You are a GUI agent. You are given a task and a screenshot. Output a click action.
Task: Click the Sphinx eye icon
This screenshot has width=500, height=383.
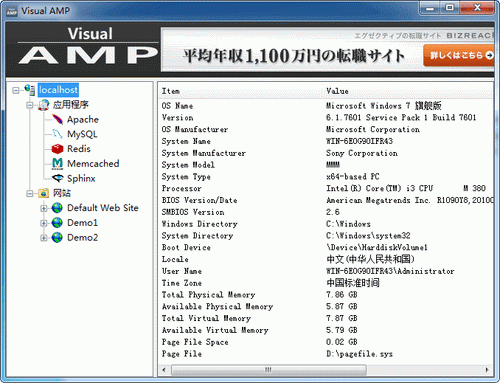point(57,179)
